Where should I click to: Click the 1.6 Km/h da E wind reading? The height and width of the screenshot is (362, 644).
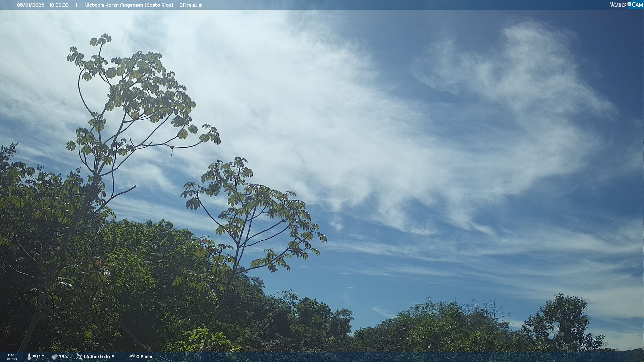99,357
